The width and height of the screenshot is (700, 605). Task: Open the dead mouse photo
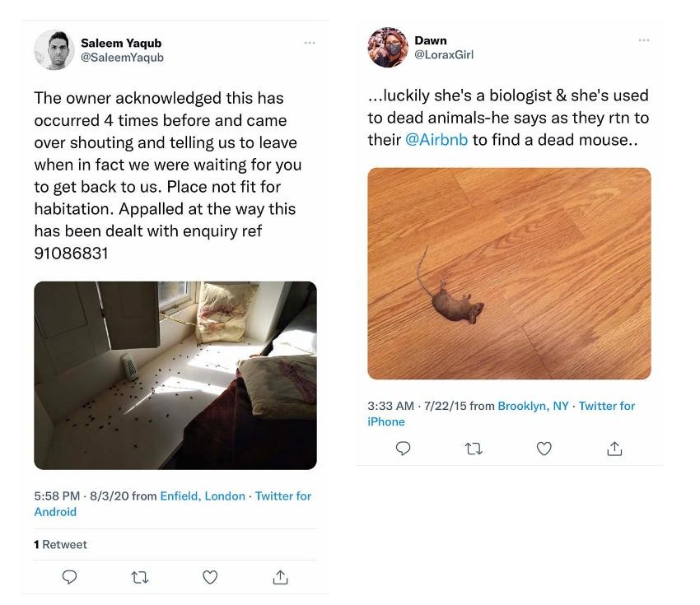pos(509,273)
